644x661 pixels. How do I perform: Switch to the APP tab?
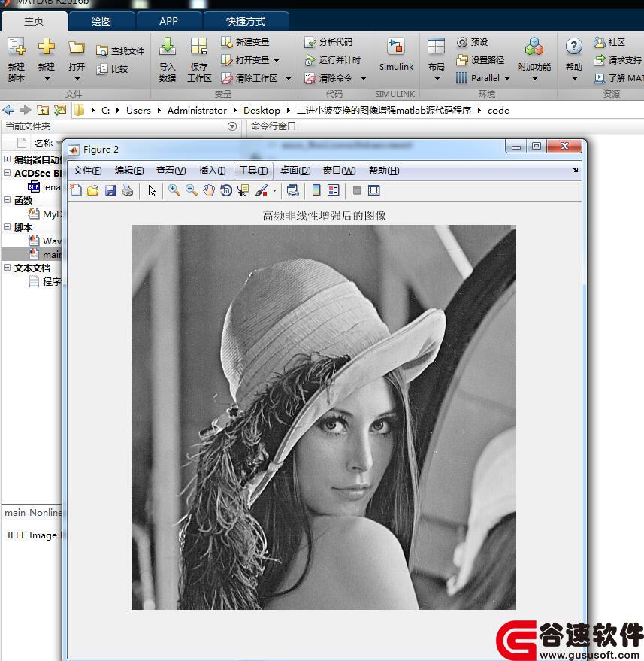168,21
